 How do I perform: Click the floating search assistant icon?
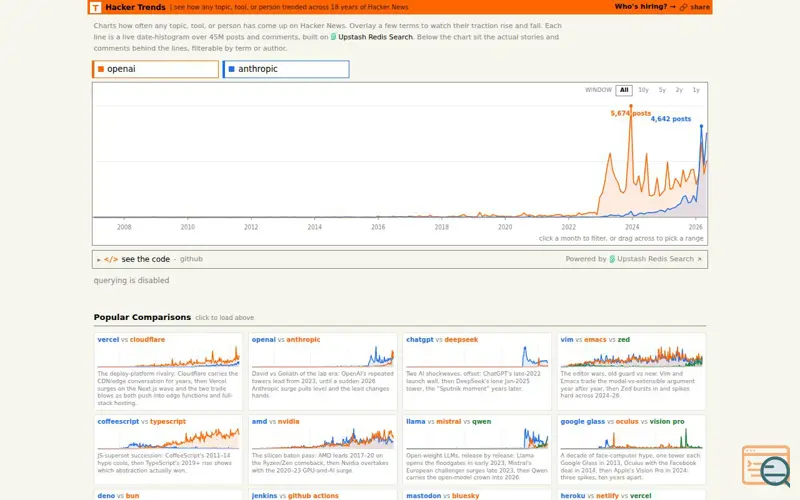coord(766,466)
